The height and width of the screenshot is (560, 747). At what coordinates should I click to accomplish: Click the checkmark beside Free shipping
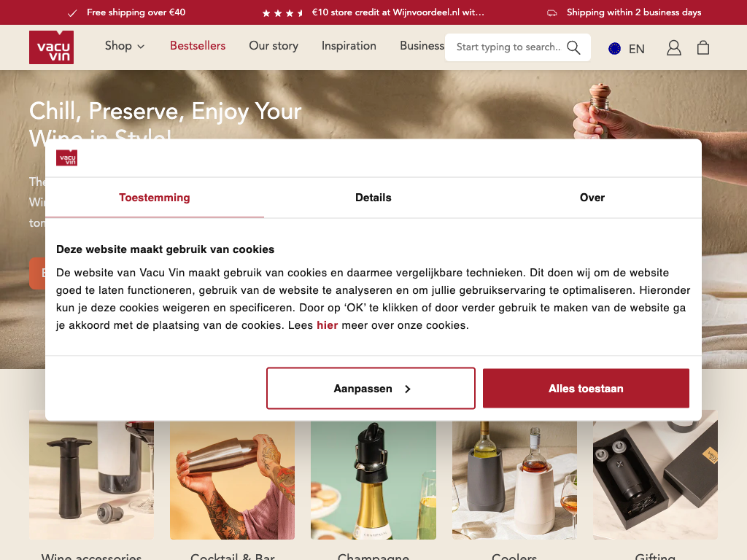coord(72,13)
